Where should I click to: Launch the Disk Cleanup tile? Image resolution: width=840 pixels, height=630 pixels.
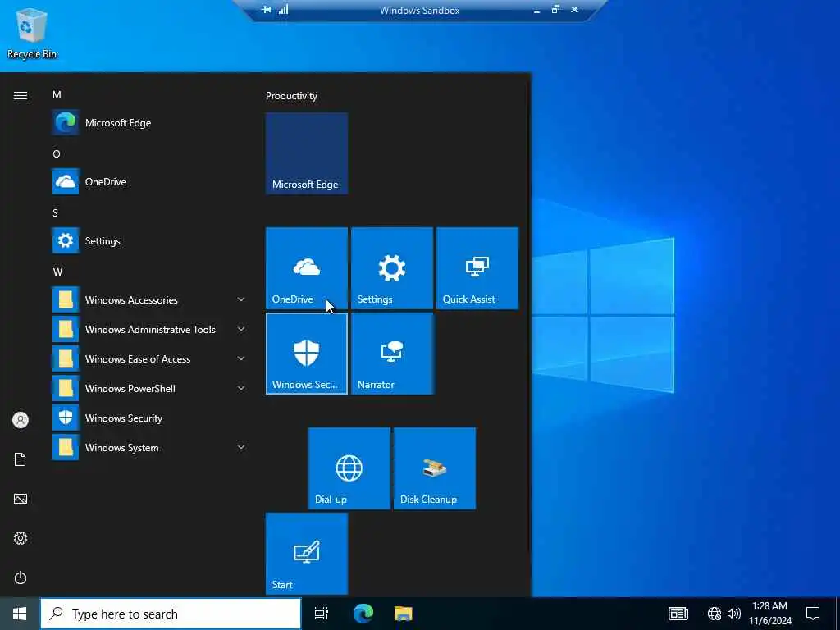coord(435,468)
